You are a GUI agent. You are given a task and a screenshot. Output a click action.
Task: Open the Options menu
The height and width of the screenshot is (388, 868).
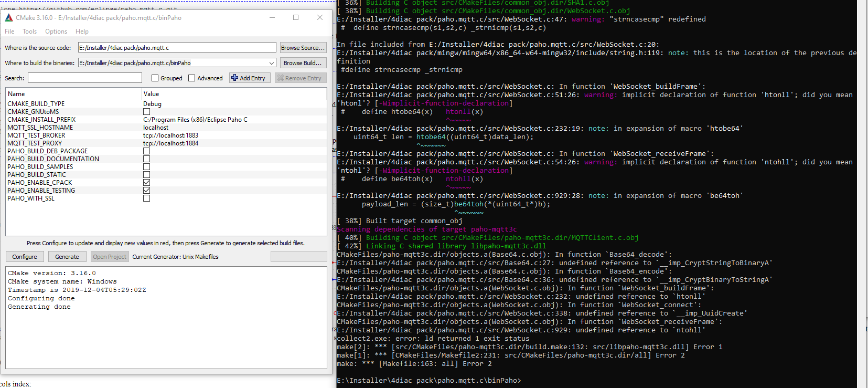56,32
